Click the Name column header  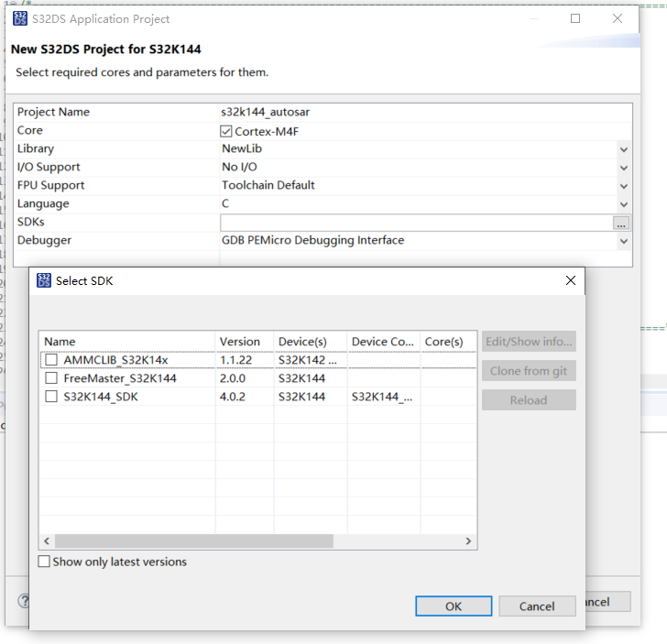[x=126, y=342]
